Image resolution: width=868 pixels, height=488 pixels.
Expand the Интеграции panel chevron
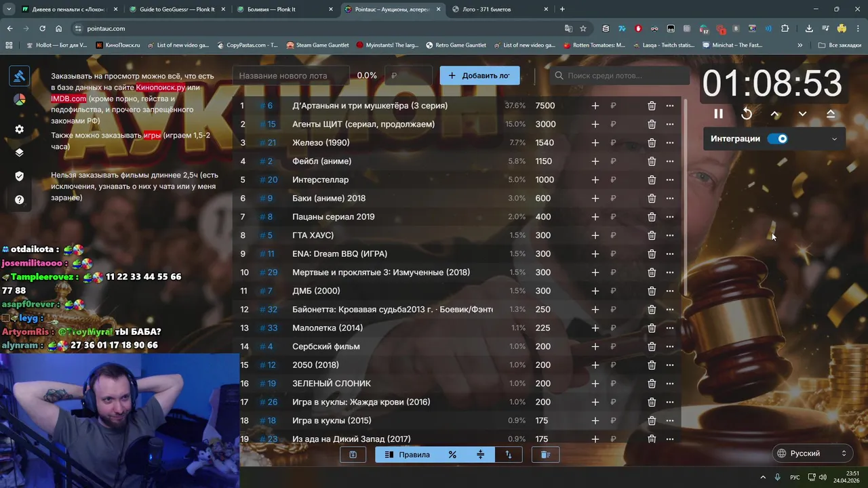[x=834, y=139]
